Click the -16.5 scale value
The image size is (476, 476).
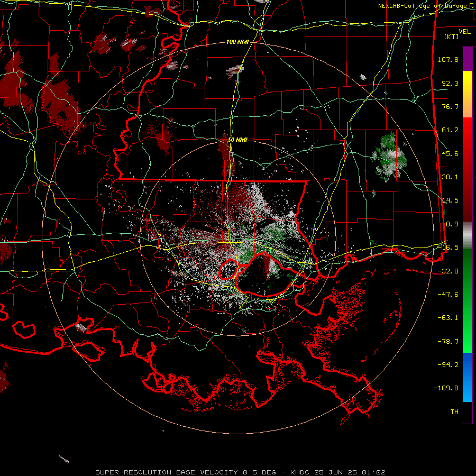(x=449, y=248)
